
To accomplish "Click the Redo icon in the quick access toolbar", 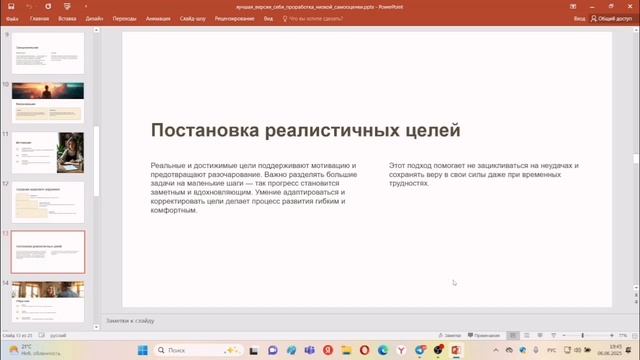I will (48, 7).
